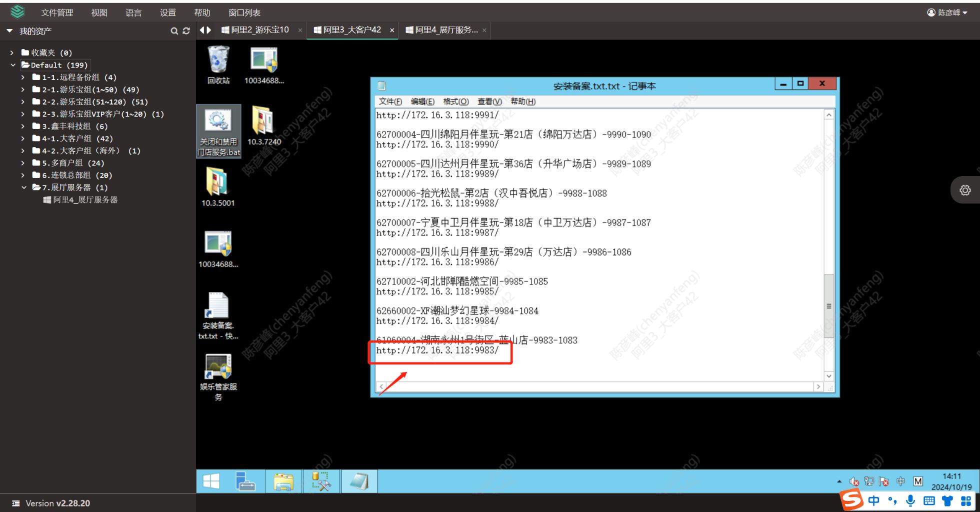This screenshot has height=512, width=980.
Task: Toggle the Chinese mode 中 in the Sogou bar
Action: [873, 500]
